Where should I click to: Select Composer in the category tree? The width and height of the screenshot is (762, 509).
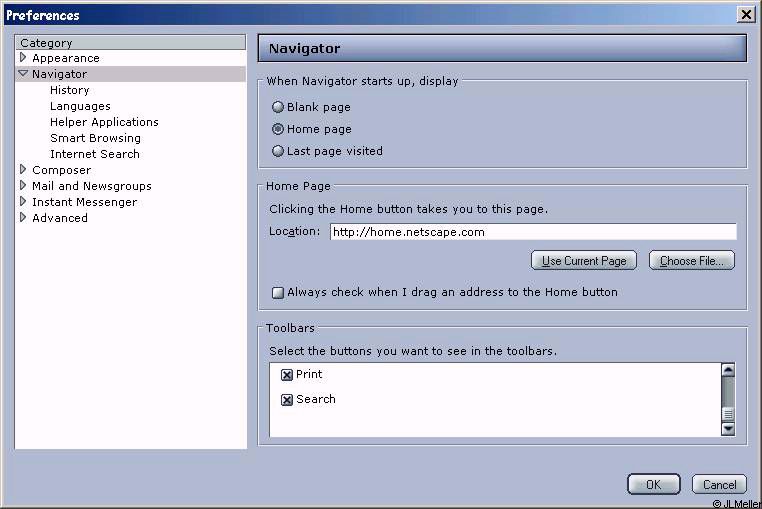pyautogui.click(x=61, y=170)
